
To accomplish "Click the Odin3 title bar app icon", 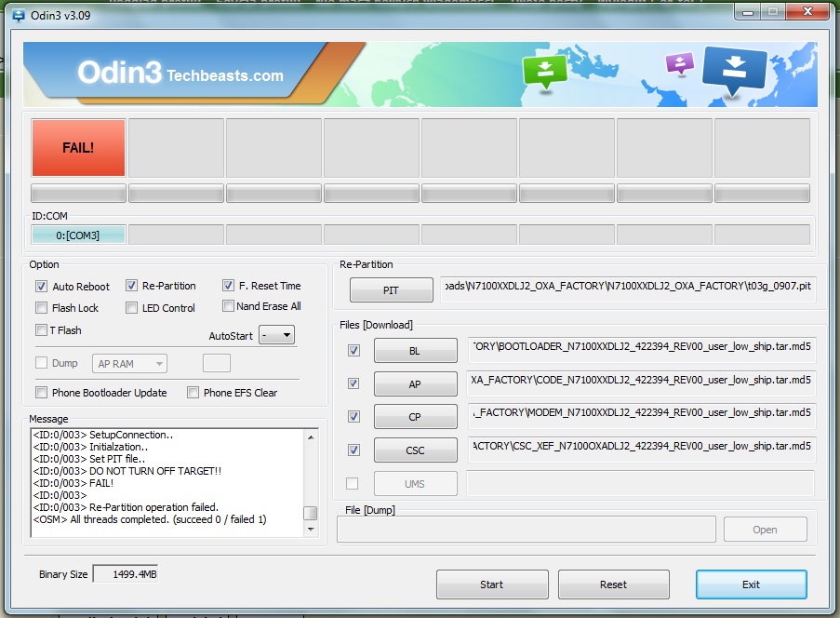I will point(19,15).
